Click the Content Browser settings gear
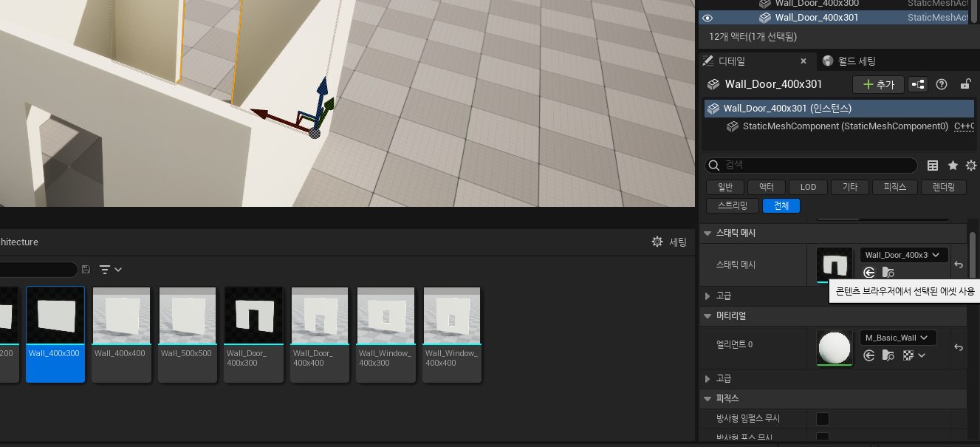 point(657,242)
